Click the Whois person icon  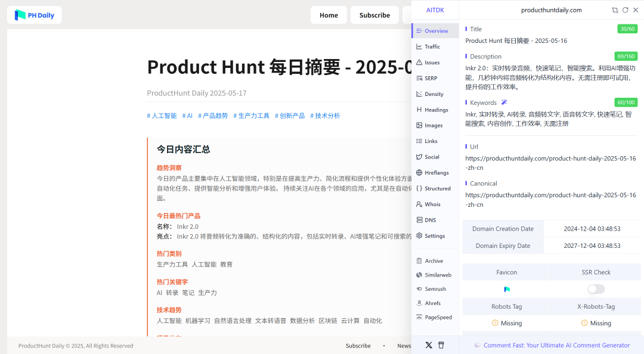coord(419,204)
